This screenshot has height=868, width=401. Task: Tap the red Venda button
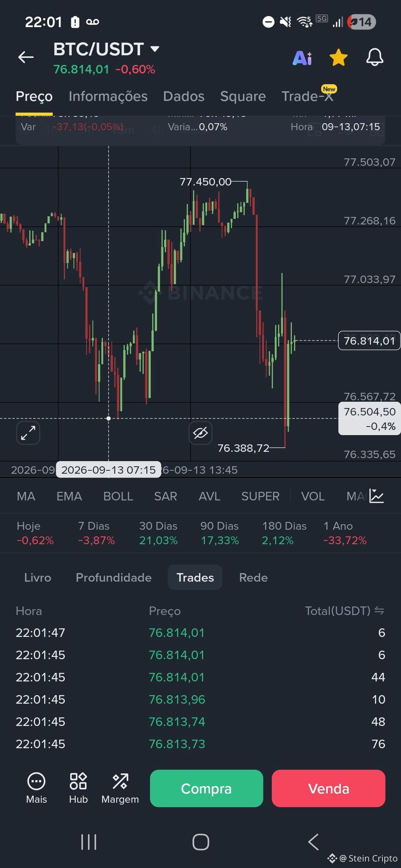(x=329, y=788)
